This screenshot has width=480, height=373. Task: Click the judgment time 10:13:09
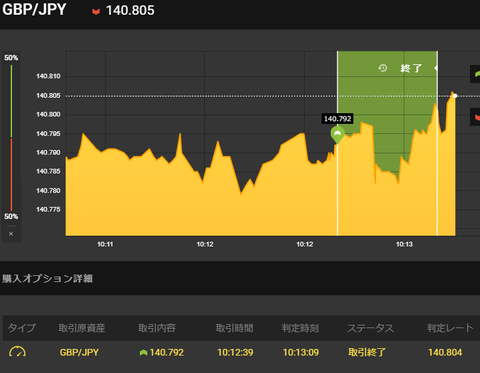click(301, 352)
